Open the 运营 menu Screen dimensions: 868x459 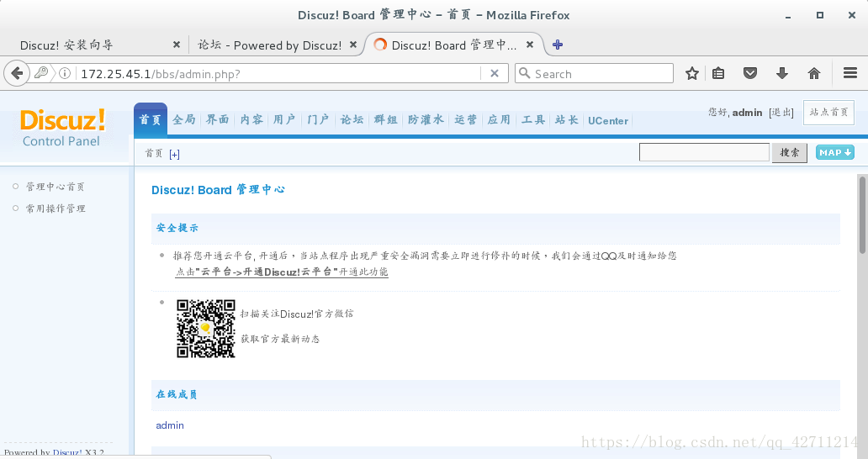[x=466, y=120]
